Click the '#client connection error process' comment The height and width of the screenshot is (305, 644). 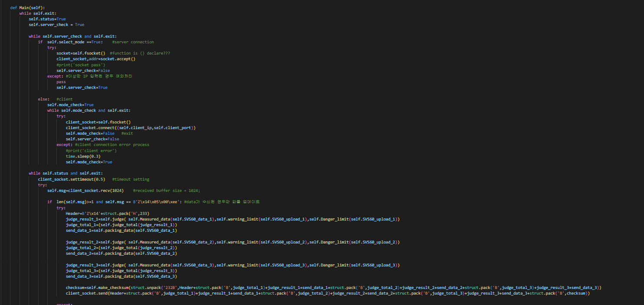(x=112, y=145)
